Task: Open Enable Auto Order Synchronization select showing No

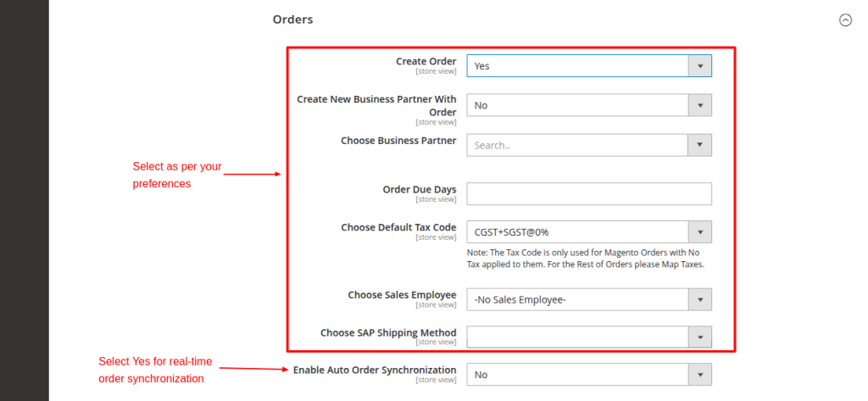Action: tap(576, 375)
